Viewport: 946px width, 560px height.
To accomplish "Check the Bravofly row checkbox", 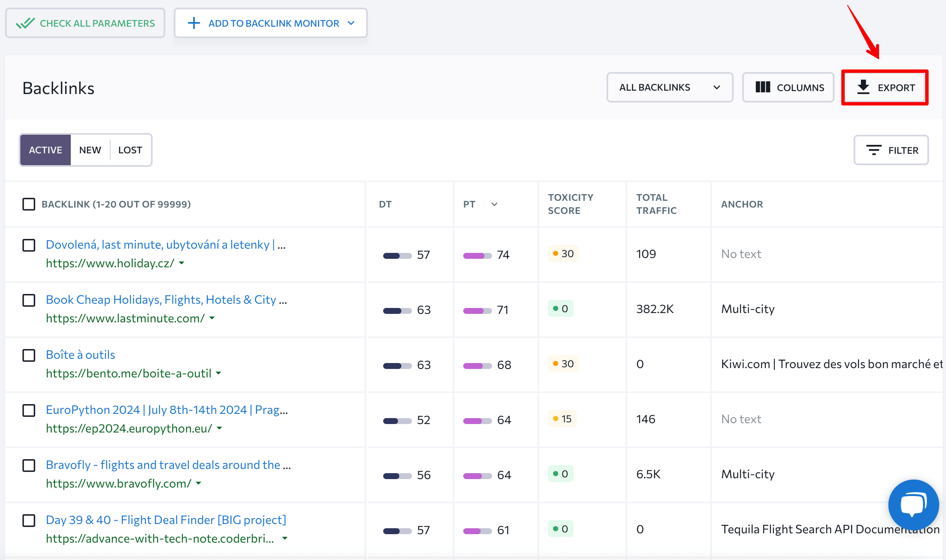I will tap(29, 466).
